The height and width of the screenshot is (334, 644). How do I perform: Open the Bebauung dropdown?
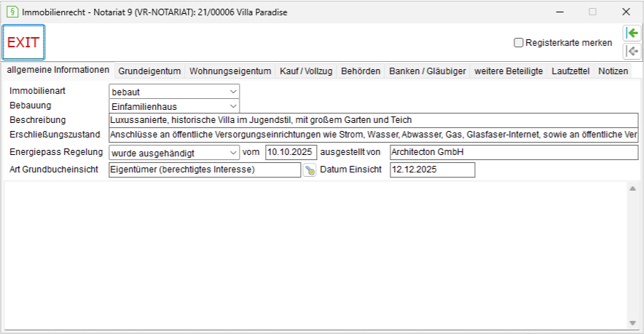pos(174,106)
